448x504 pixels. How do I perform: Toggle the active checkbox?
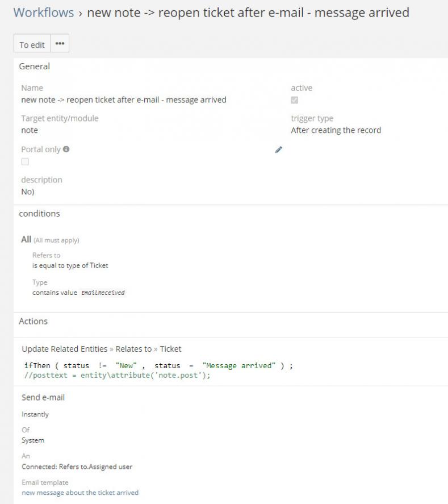294,100
